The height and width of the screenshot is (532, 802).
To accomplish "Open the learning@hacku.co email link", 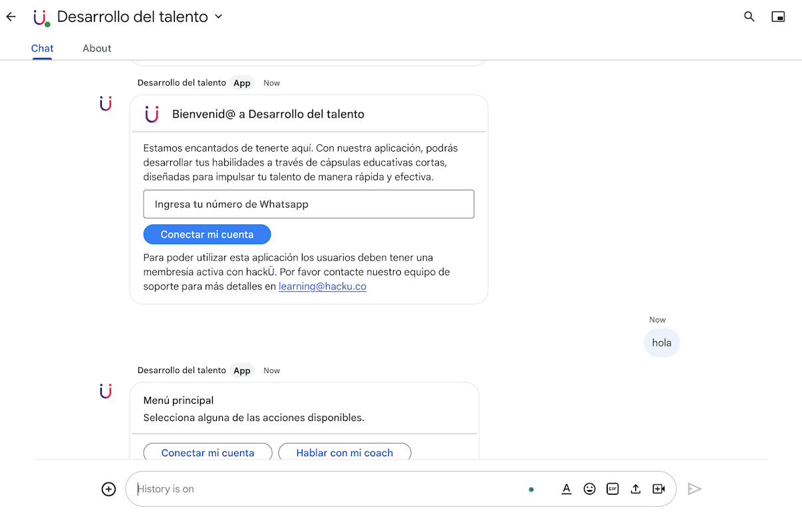I will coord(323,287).
